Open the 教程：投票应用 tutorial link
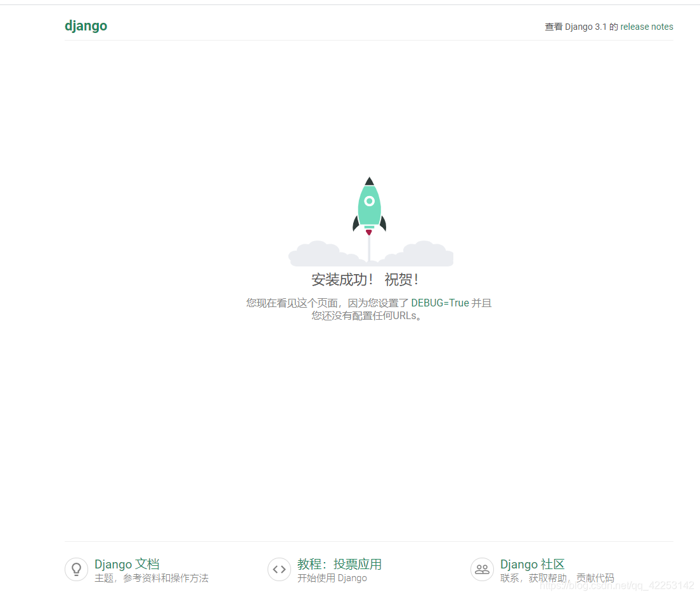Viewport: 700px width, 597px height. 339,564
